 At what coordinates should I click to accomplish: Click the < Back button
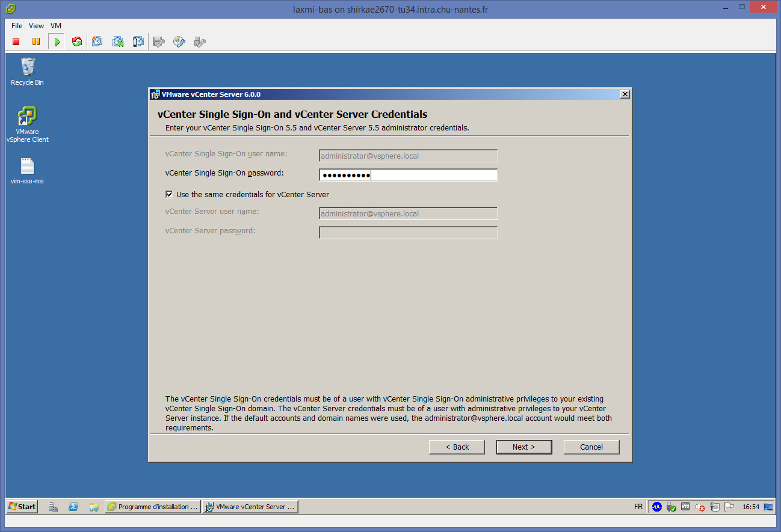(457, 447)
